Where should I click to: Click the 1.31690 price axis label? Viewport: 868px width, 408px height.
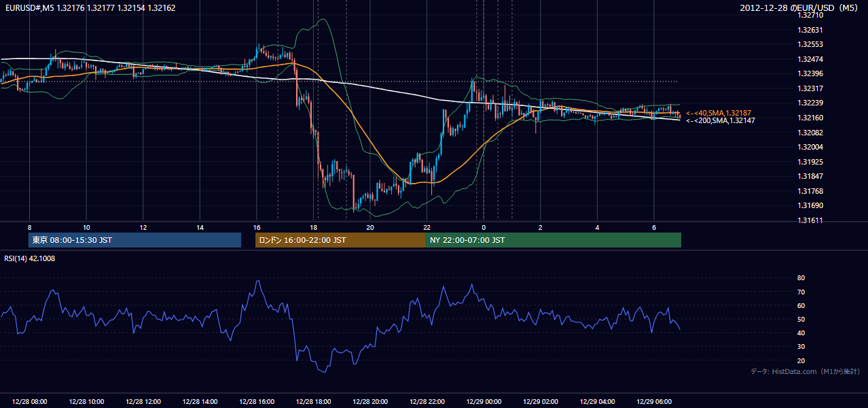coord(811,205)
